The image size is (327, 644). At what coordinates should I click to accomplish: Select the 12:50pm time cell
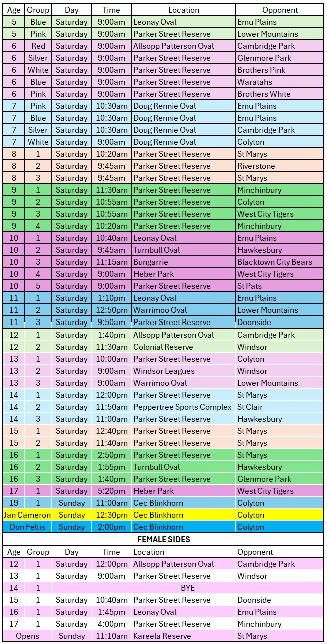[111, 310]
